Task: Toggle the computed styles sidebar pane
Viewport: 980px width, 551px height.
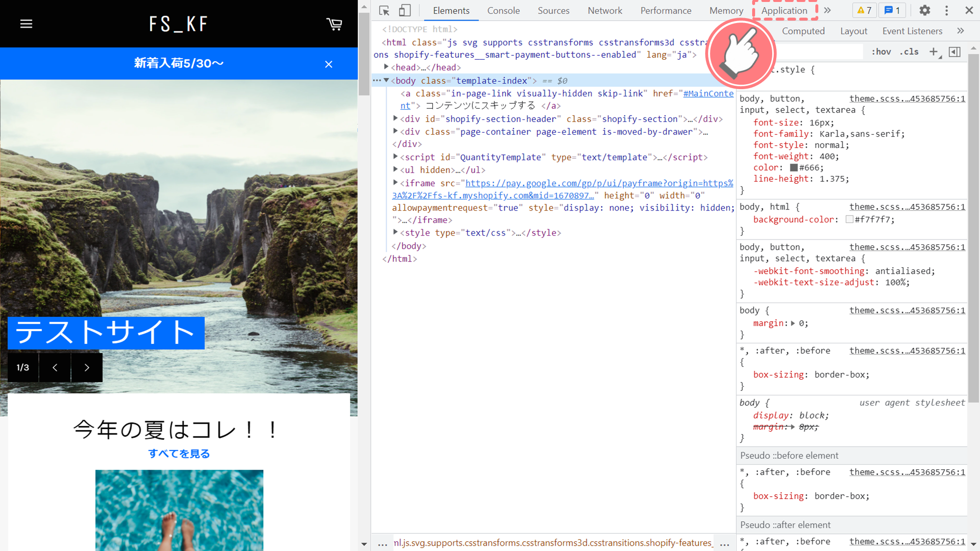Action: pyautogui.click(x=955, y=52)
